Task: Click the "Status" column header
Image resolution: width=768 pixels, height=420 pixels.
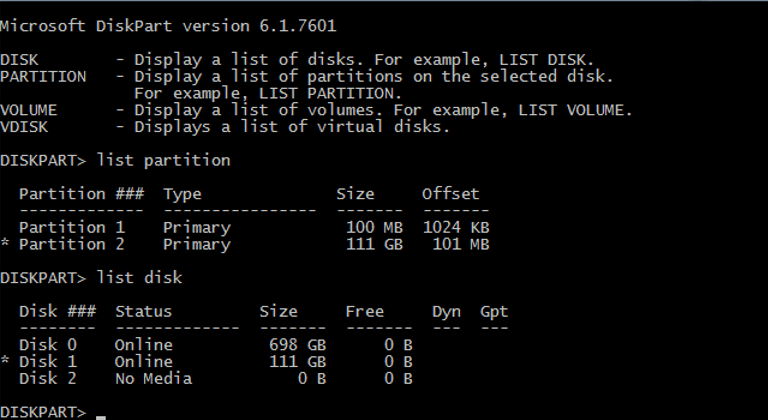Action: [x=144, y=311]
